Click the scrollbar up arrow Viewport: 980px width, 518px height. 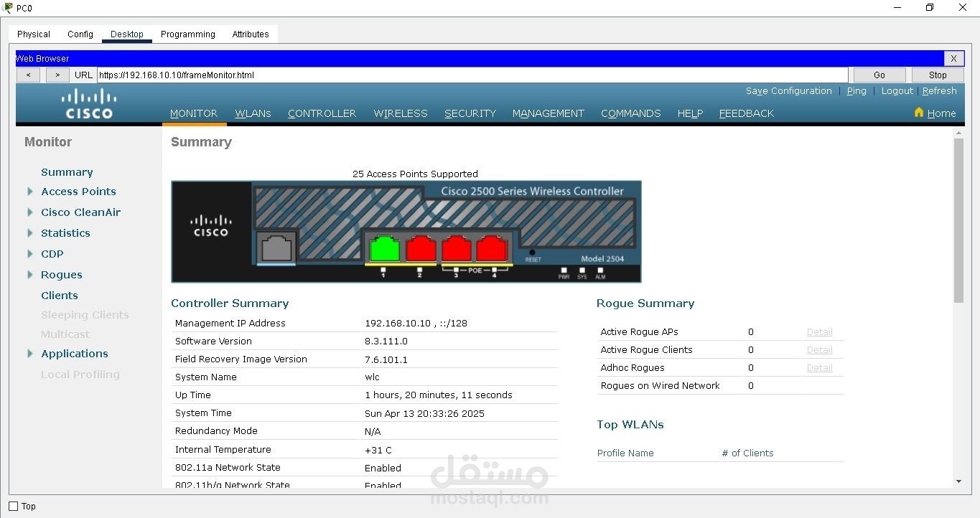coord(958,133)
